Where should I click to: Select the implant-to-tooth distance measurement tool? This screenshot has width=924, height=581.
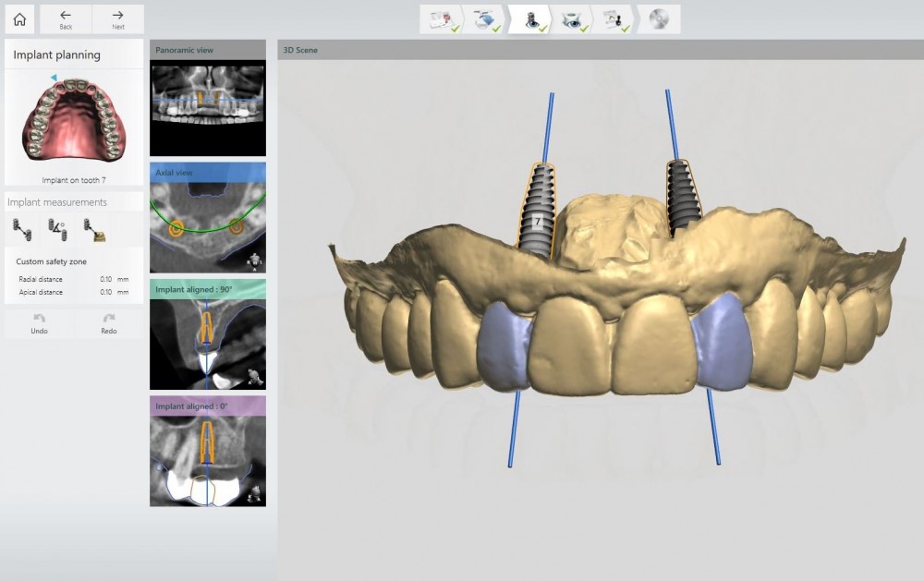click(94, 228)
